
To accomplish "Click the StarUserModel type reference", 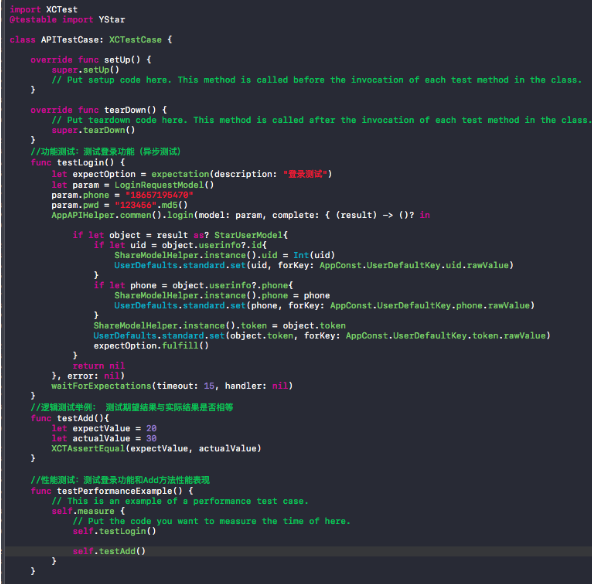I will (x=248, y=235).
